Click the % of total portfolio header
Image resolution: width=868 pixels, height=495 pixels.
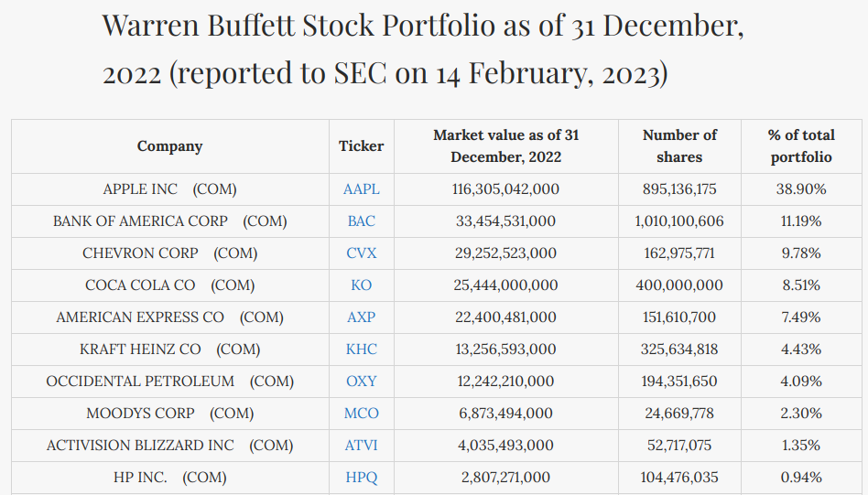pos(801,146)
